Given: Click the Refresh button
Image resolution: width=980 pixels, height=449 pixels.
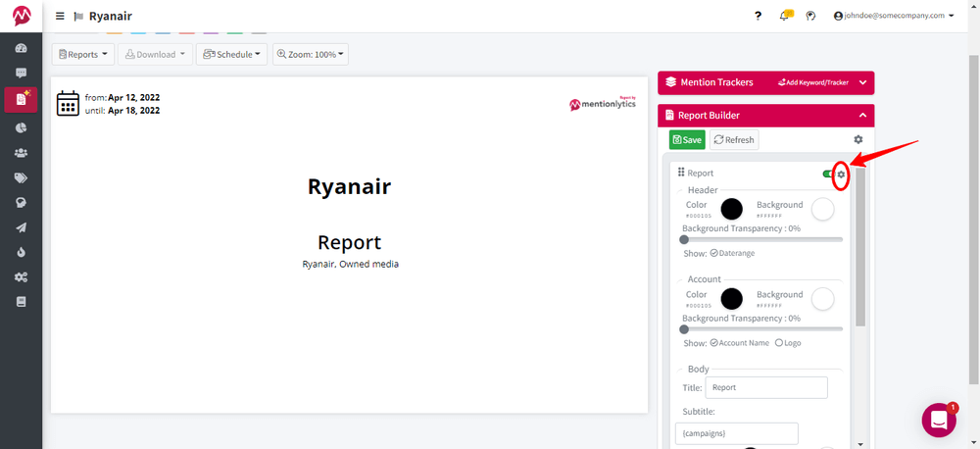Looking at the screenshot, I should click(x=734, y=140).
